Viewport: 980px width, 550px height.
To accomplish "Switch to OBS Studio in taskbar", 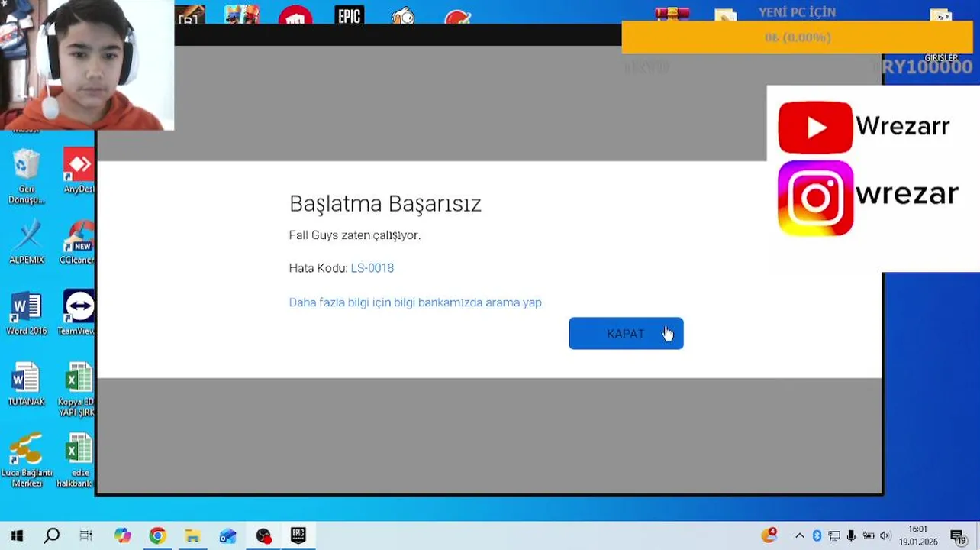I will 263,535.
